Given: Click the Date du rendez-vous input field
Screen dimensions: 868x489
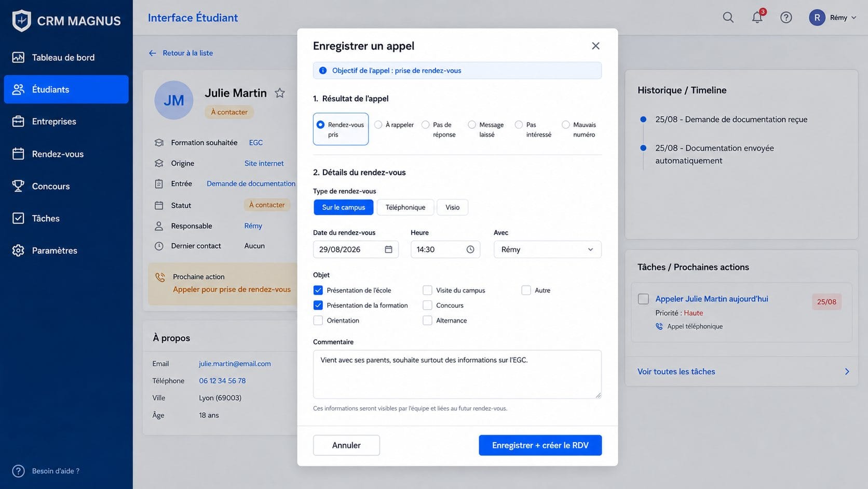Looking at the screenshot, I should [356, 249].
